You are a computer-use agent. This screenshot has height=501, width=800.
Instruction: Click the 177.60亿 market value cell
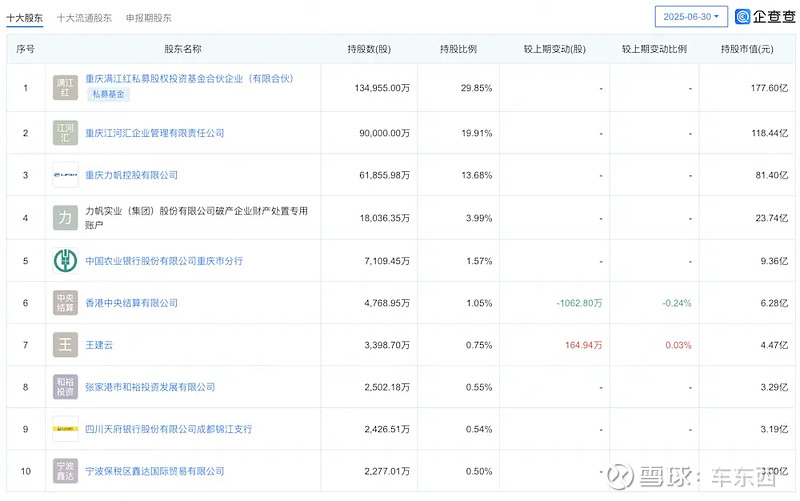coord(769,88)
